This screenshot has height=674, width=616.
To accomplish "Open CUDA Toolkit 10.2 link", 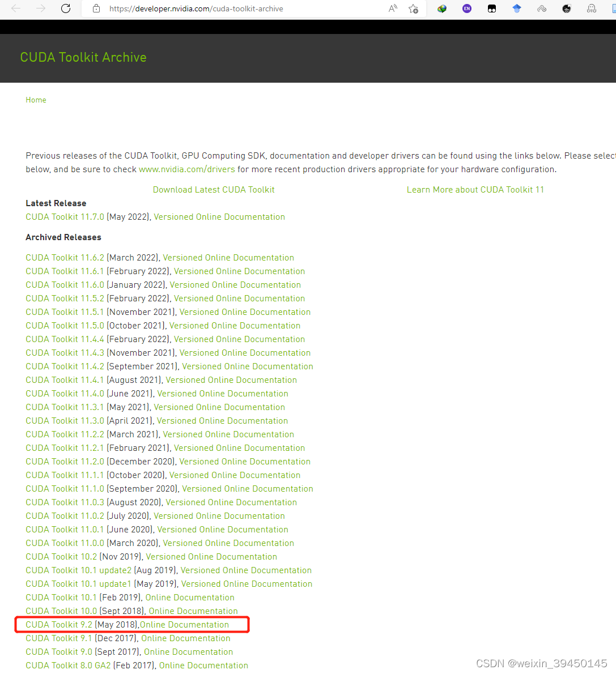I will tap(62, 557).
